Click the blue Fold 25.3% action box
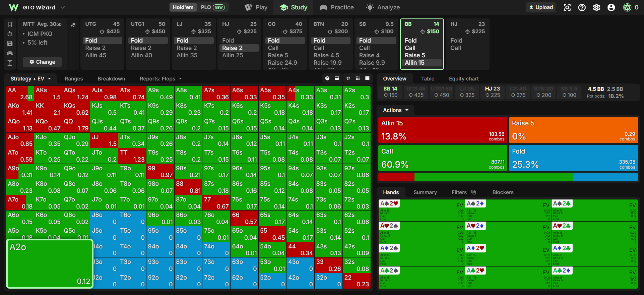644x295 pixels. [574, 158]
